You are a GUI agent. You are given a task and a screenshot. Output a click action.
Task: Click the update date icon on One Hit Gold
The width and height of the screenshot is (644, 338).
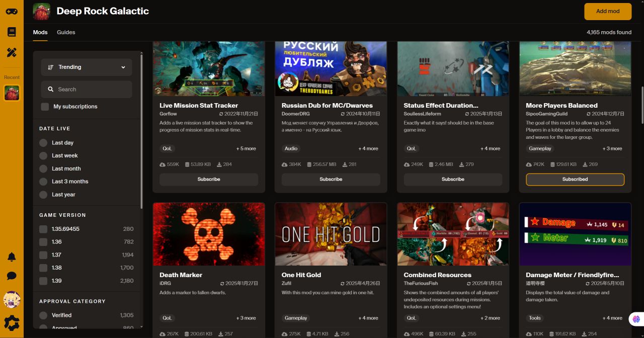[x=343, y=284]
